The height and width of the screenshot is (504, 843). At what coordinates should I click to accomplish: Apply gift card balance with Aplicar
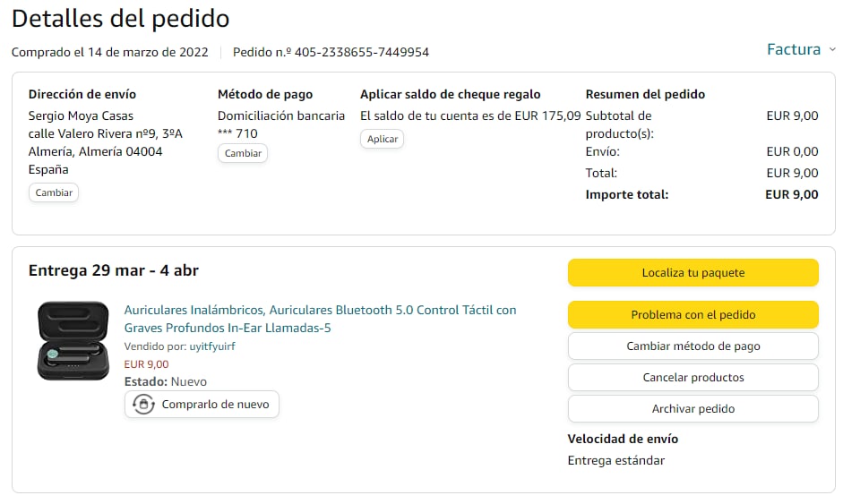[383, 139]
